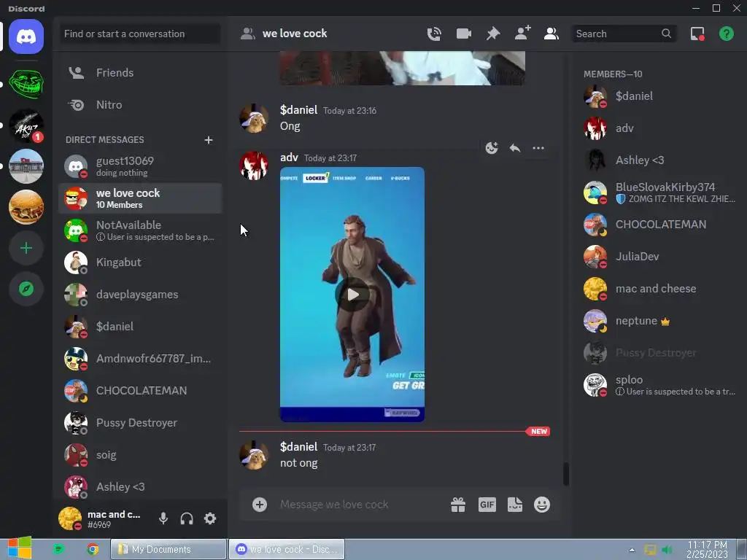Open the Nitro gift icon
Image resolution: width=747 pixels, height=560 pixels.
click(x=458, y=505)
